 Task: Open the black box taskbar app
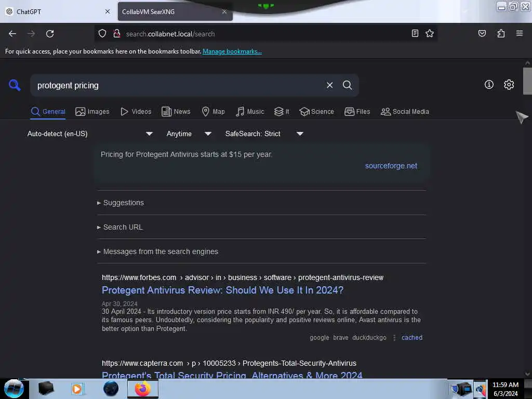coord(46,389)
